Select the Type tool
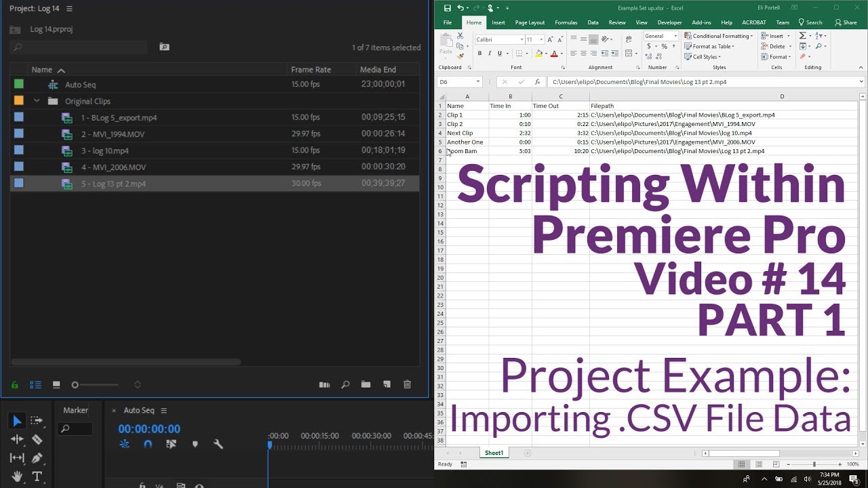The height and width of the screenshot is (488, 868). coord(37,476)
